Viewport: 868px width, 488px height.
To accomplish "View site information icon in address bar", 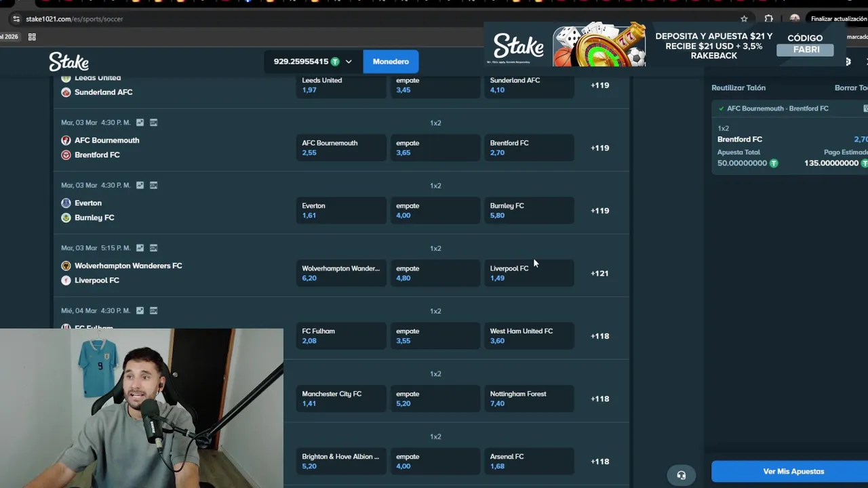I will tap(16, 19).
